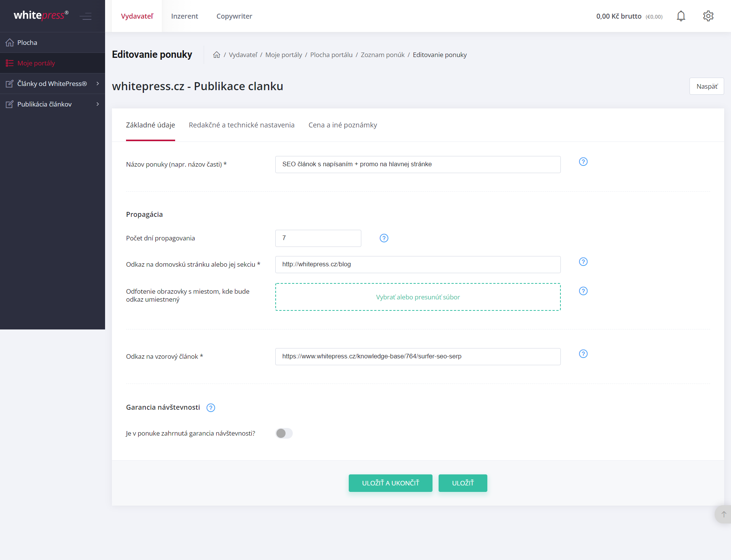Screen dimensions: 731x560
Task: Toggle the garancia návštevnosti switch
Action: 284,433
